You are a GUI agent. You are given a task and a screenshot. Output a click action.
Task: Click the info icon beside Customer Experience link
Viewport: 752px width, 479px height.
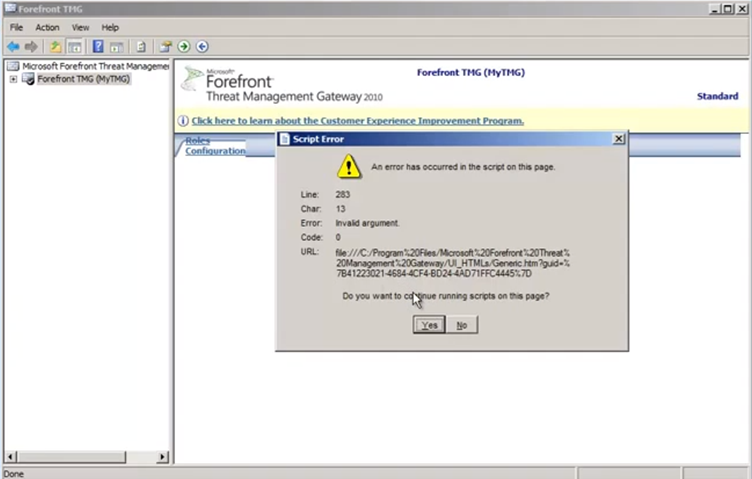pos(183,121)
